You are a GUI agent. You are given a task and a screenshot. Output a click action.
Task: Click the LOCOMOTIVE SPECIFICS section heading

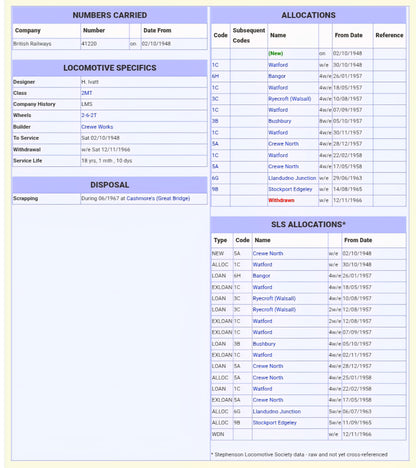coord(110,68)
